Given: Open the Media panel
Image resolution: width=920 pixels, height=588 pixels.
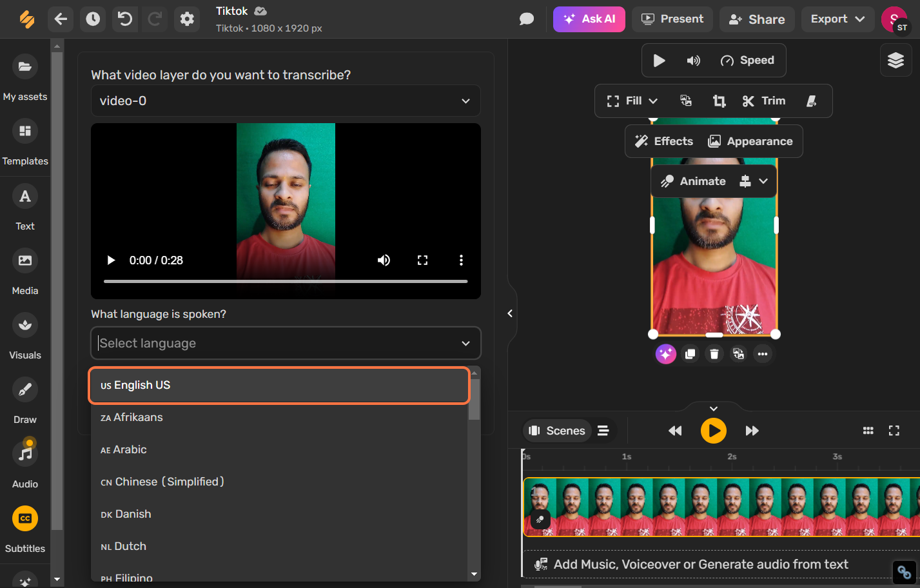Looking at the screenshot, I should pos(25,271).
